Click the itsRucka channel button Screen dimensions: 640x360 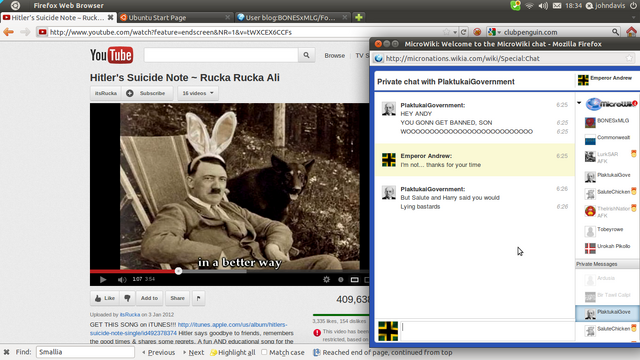pyautogui.click(x=106, y=93)
